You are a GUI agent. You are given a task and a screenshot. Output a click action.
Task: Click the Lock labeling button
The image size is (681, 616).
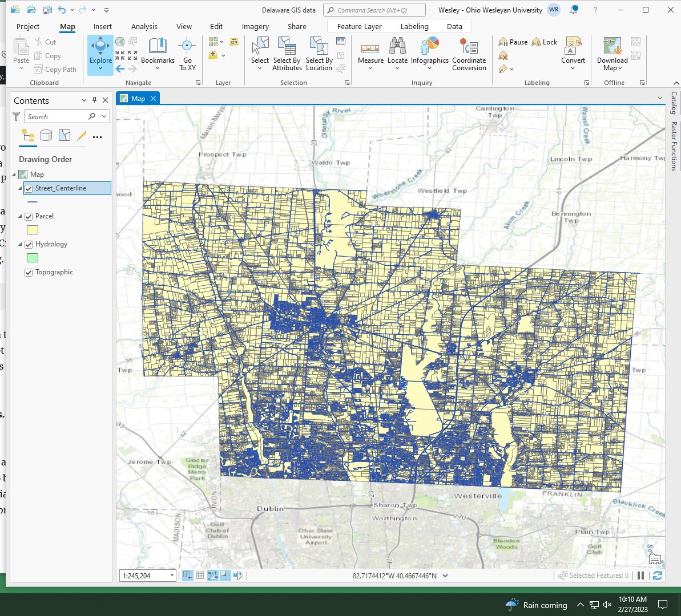tap(544, 41)
